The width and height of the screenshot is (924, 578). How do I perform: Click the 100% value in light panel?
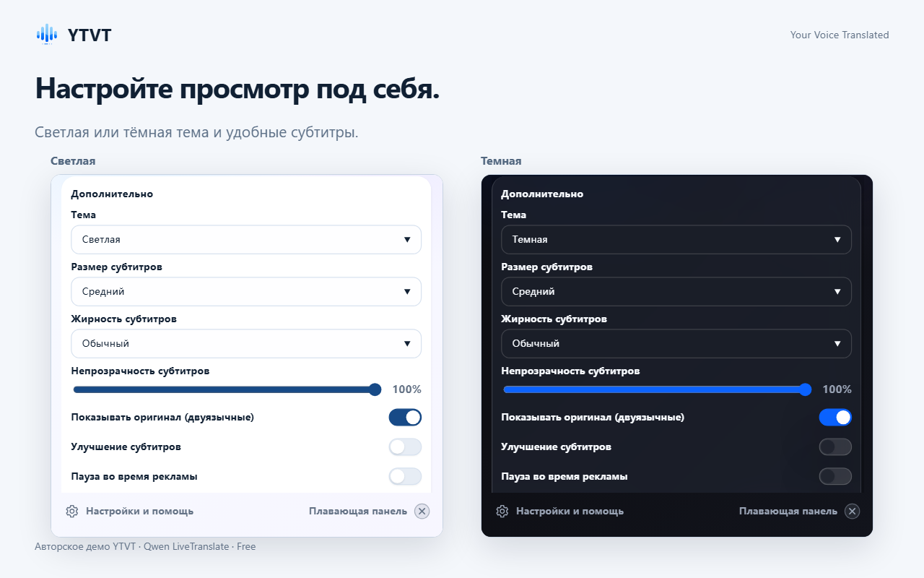(407, 389)
